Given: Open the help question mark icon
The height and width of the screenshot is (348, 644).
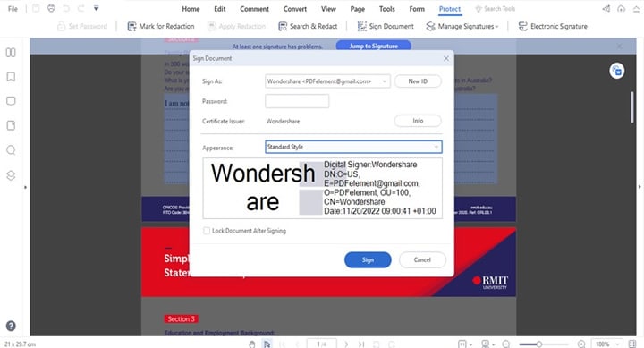Looking at the screenshot, I should (11, 326).
